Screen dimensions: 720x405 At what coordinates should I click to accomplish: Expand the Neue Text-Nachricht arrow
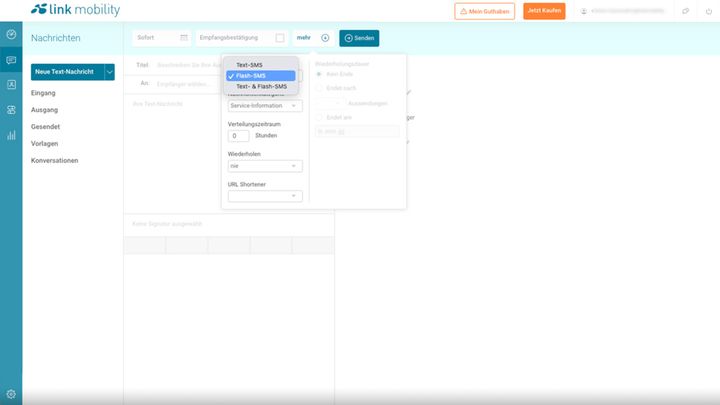click(109, 72)
